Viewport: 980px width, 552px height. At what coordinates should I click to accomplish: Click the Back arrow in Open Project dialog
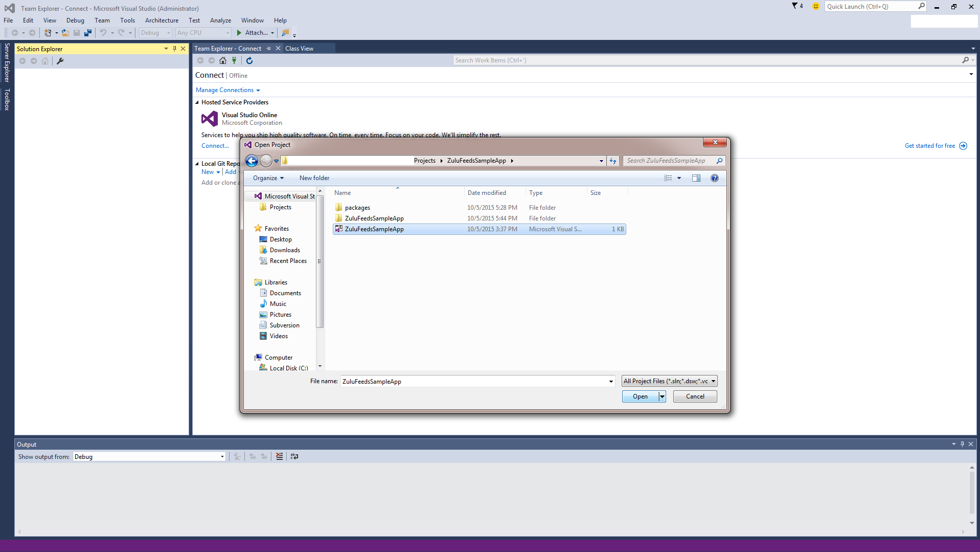point(252,161)
